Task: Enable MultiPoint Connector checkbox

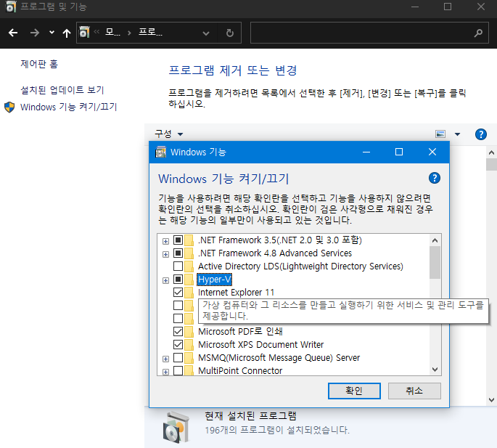Action: pyautogui.click(x=178, y=370)
